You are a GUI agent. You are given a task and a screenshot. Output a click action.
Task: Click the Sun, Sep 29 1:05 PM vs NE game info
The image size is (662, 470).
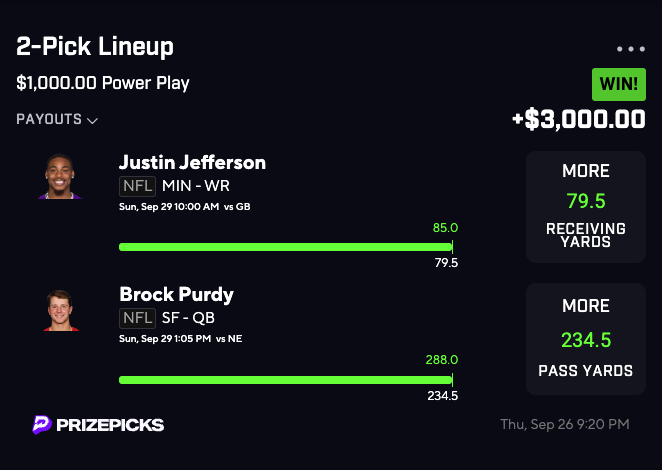[180, 338]
